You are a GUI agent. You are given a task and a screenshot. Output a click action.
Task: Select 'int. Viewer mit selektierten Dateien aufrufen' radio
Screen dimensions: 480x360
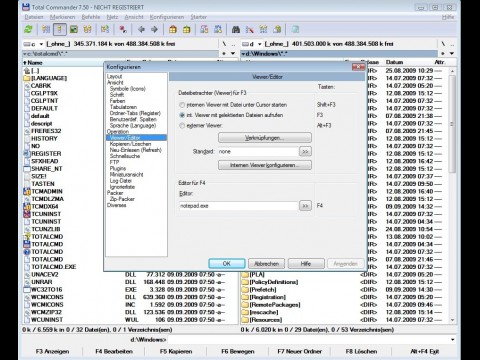(182, 115)
